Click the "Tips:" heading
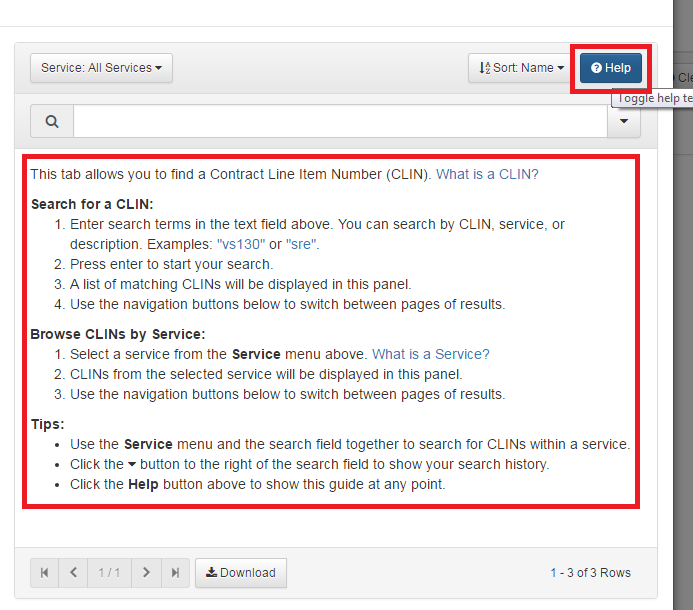 tap(48, 424)
